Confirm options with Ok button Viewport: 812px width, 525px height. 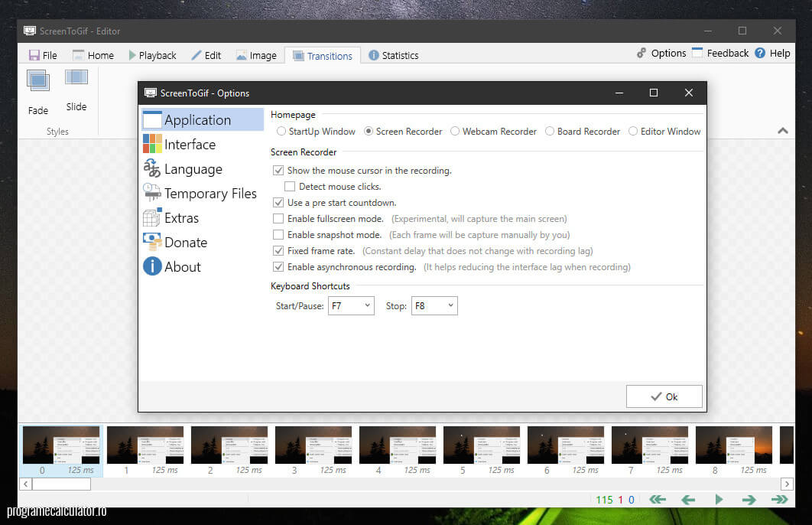pyautogui.click(x=664, y=396)
